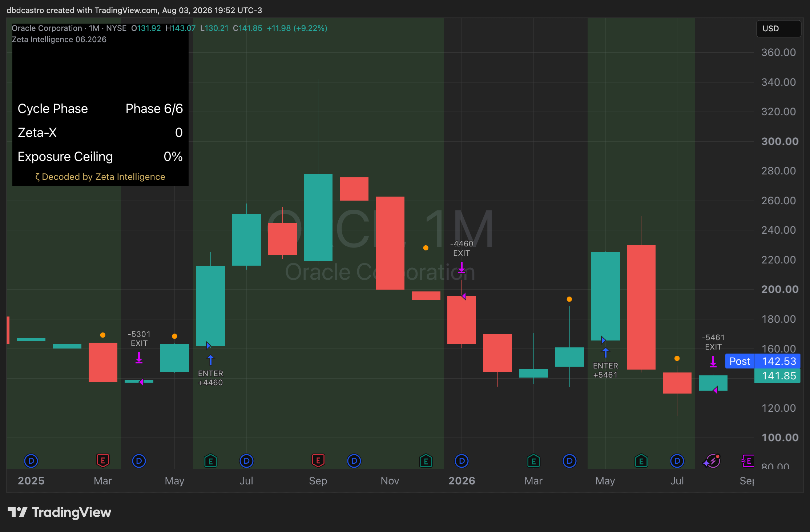Screen dimensions: 810x532
Task: Click the -4460 EXIT trade label
Action: (462, 248)
